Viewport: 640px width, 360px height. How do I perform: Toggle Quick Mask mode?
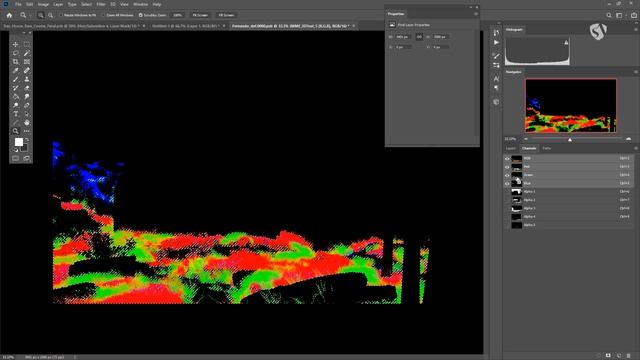tap(16, 158)
